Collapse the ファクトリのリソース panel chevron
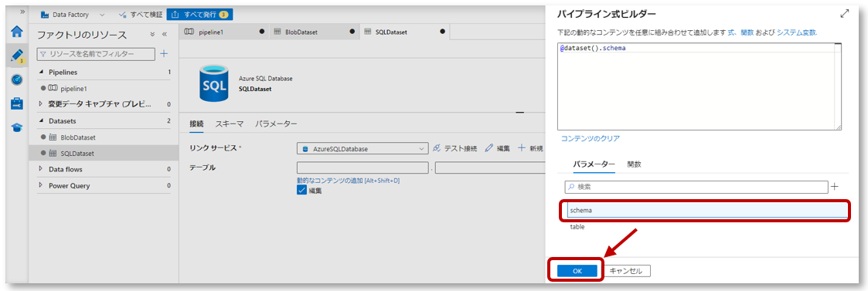 [x=165, y=34]
